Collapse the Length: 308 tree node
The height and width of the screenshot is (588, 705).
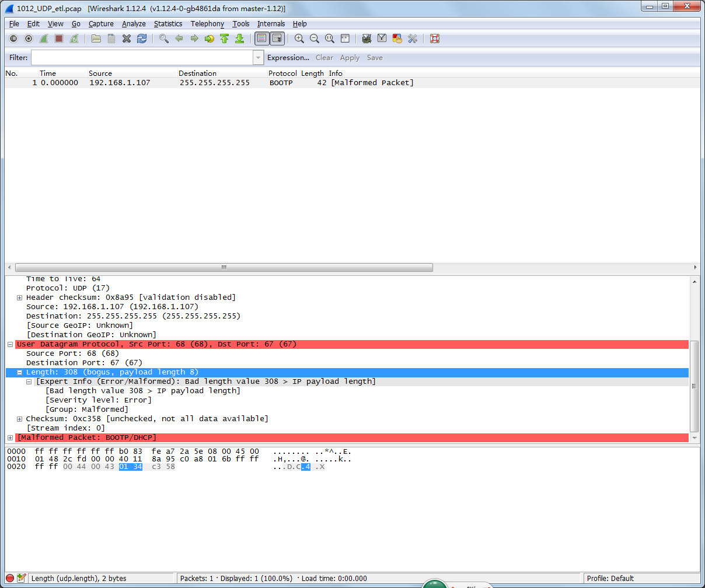(19, 372)
